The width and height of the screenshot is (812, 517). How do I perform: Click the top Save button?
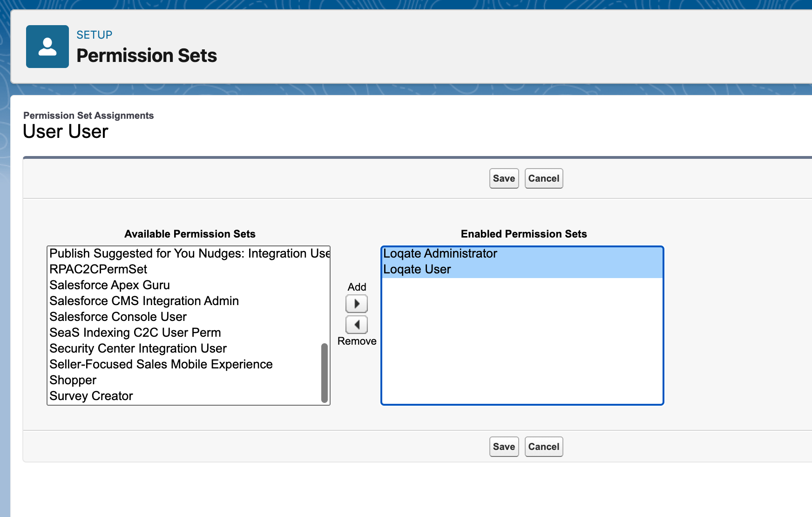(504, 178)
